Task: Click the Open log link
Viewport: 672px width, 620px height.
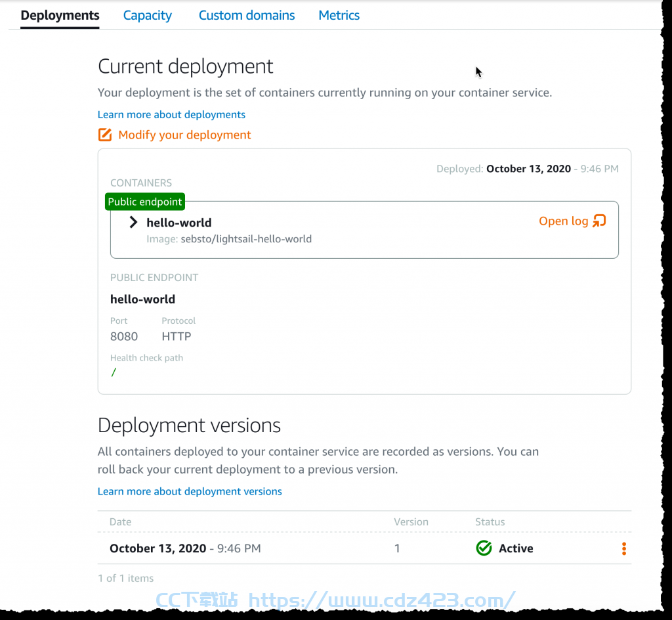Action: 563,221
